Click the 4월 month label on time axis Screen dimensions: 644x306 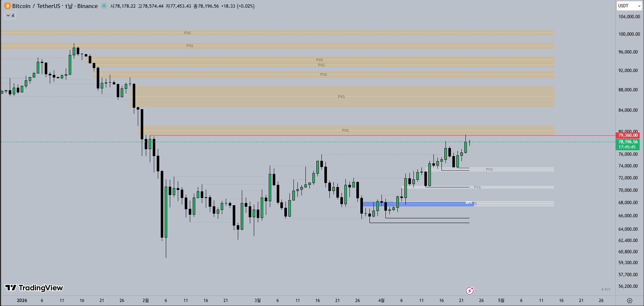pos(381,301)
